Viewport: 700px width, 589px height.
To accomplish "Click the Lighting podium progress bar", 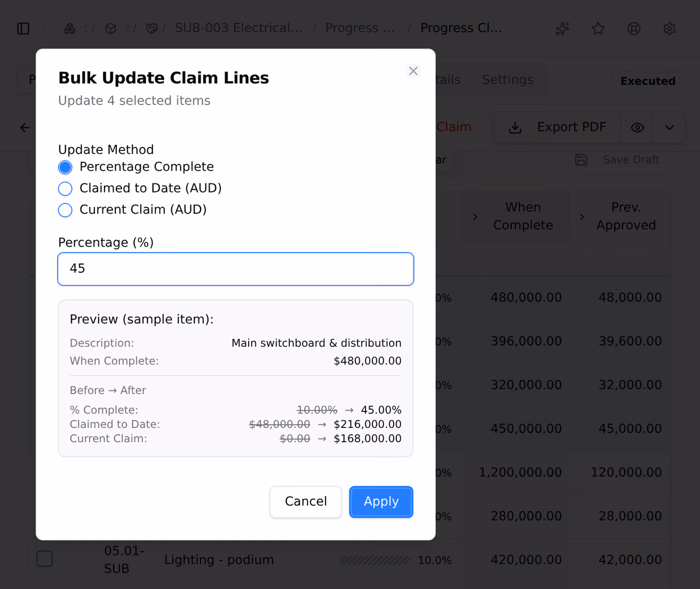I will pyautogui.click(x=375, y=560).
